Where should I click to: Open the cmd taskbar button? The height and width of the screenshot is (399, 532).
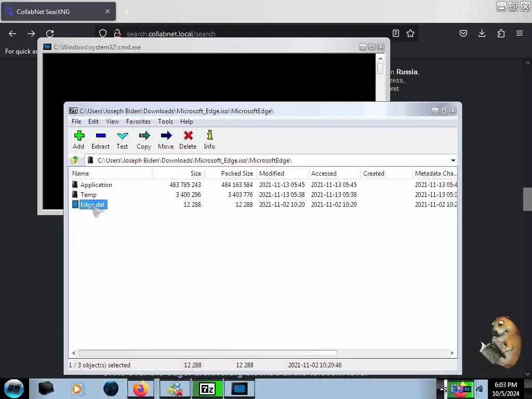pos(239,389)
